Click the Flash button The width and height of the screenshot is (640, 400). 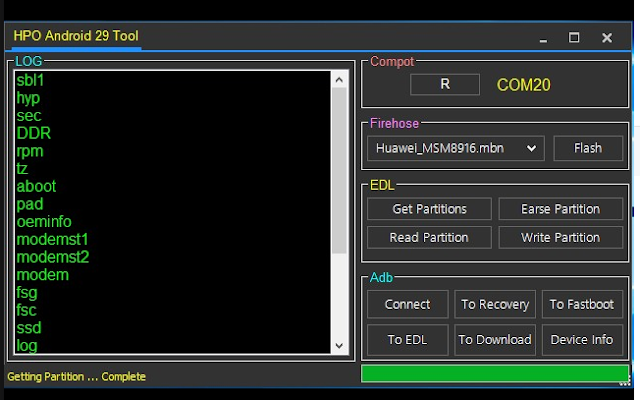pyautogui.click(x=588, y=148)
